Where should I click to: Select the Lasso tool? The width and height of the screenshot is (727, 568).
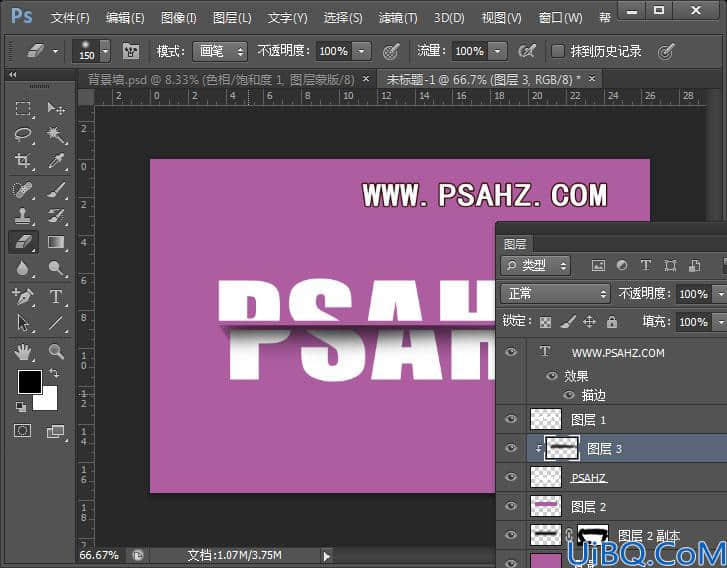click(23, 134)
